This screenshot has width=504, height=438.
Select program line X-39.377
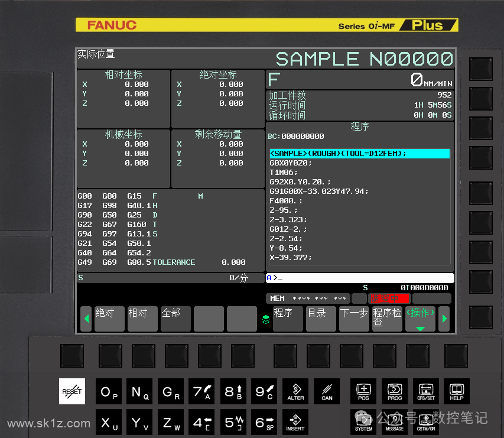coord(291,258)
